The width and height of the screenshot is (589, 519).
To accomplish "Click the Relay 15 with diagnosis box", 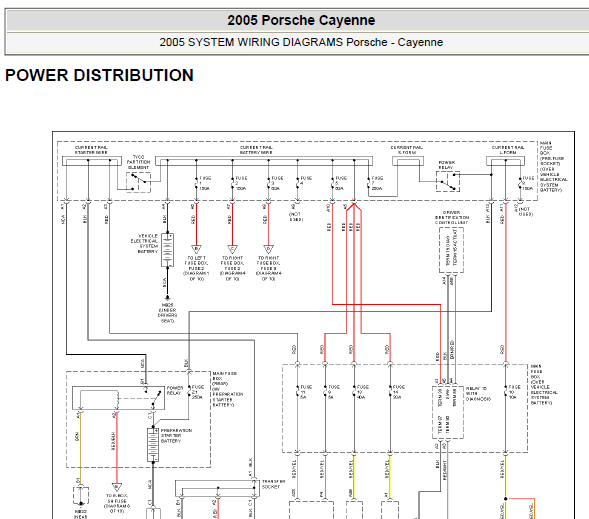I will coord(448,412).
